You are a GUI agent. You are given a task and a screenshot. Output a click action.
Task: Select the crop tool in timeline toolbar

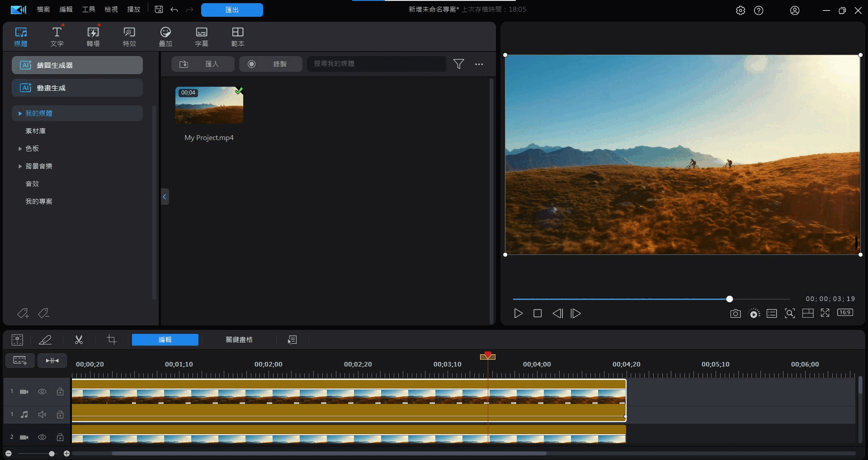click(111, 340)
